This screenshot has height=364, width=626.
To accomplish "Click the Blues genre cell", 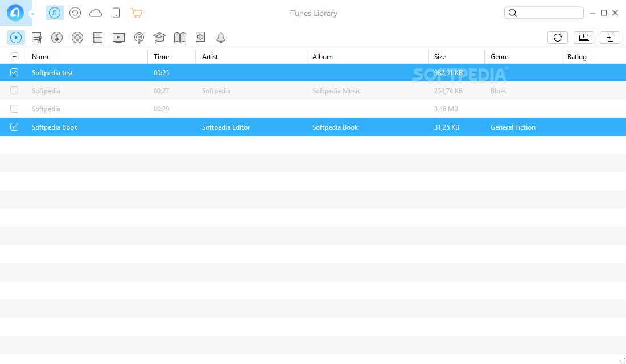I will point(499,91).
